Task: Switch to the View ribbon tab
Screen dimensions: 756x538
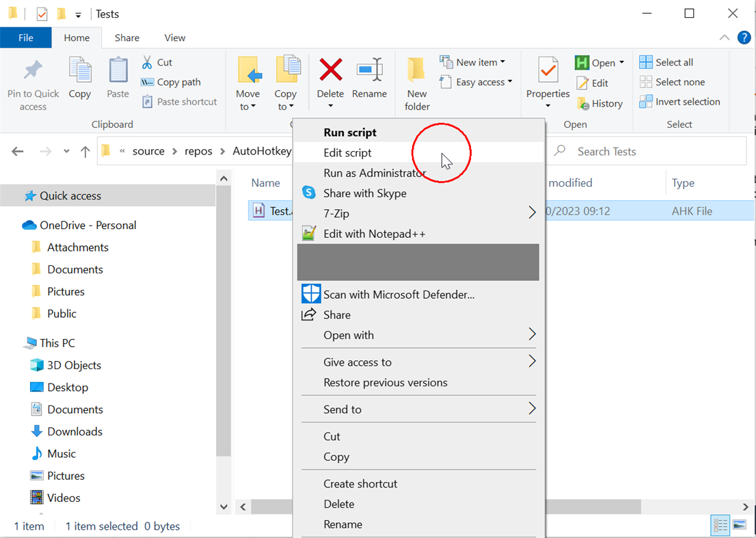Action: coord(174,38)
